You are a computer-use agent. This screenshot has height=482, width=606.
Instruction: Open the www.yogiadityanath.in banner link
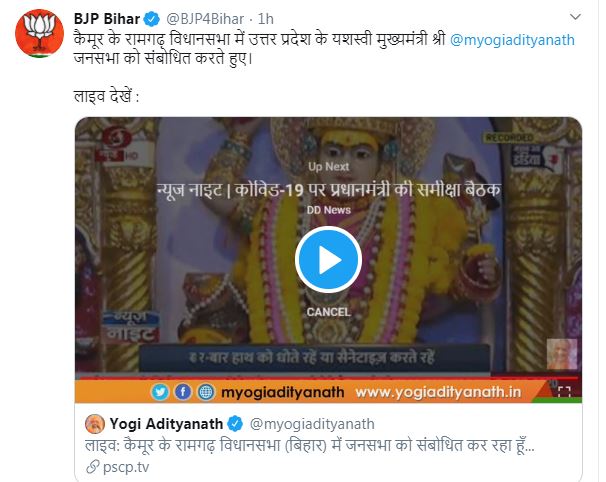click(x=438, y=393)
